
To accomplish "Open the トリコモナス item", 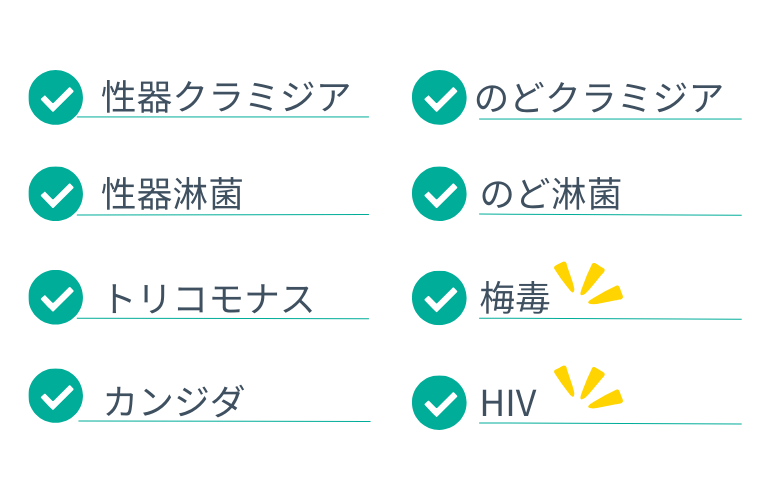I will (209, 298).
